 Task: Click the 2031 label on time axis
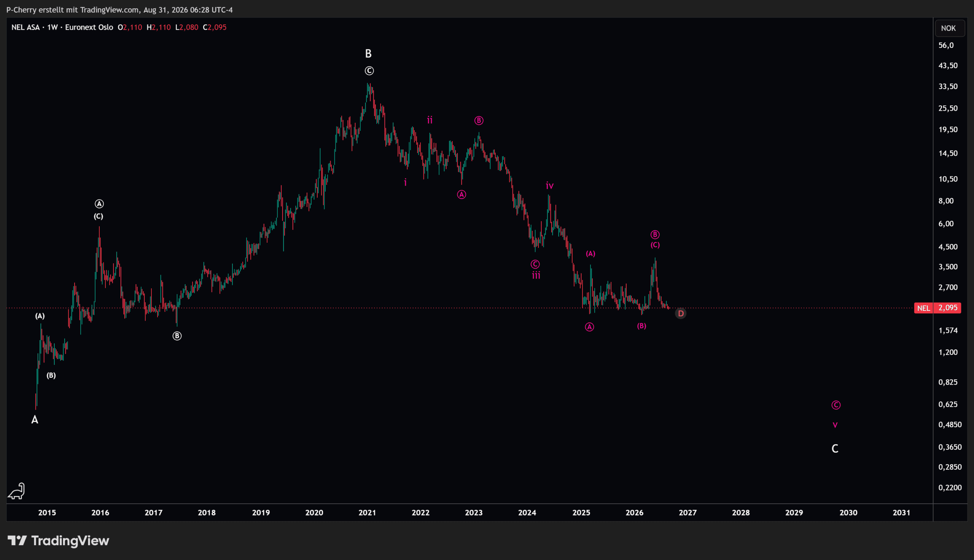[x=901, y=513]
